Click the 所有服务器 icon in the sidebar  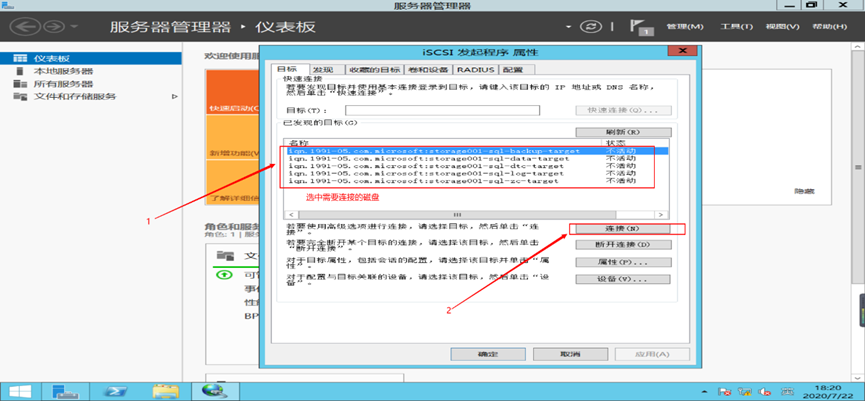[x=20, y=84]
